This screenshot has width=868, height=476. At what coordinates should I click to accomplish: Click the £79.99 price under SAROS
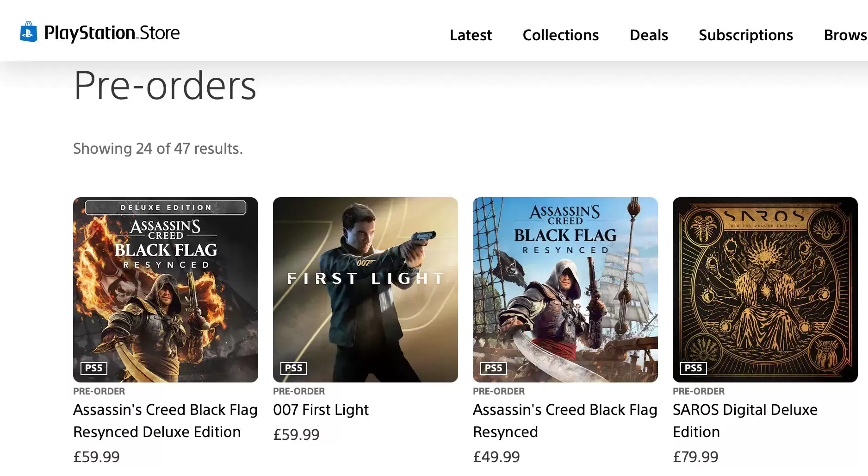pos(695,457)
